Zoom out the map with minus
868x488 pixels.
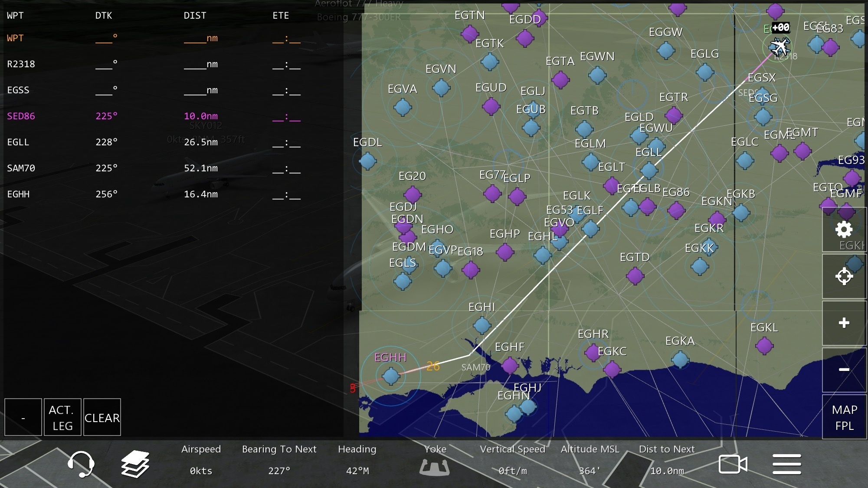844,370
